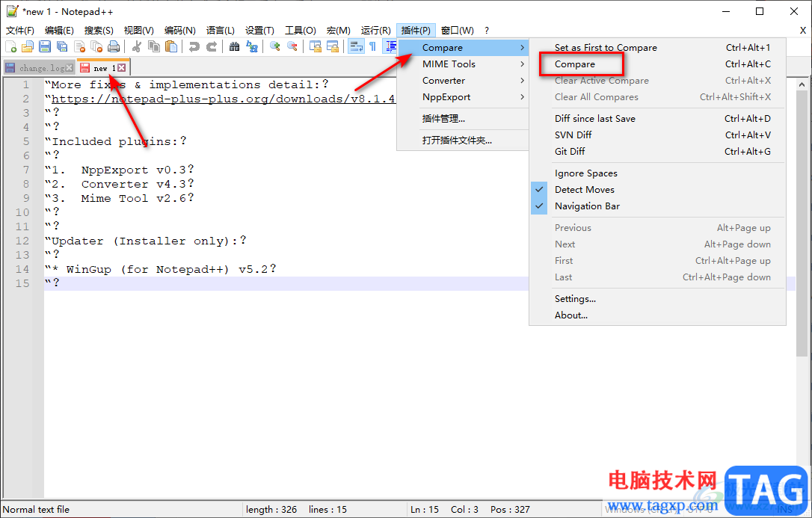812x518 pixels.
Task: Uncheck the Detect Moves option
Action: click(x=657, y=190)
